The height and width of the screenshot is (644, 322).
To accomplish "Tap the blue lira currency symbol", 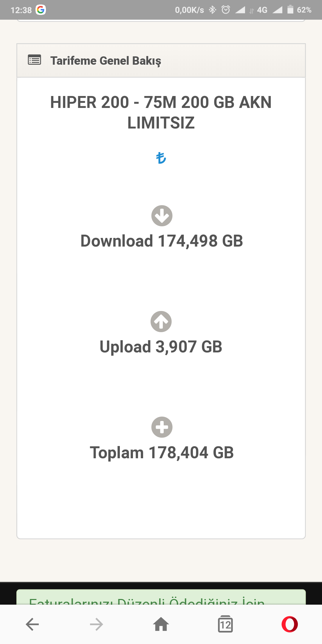I will coord(161,158).
